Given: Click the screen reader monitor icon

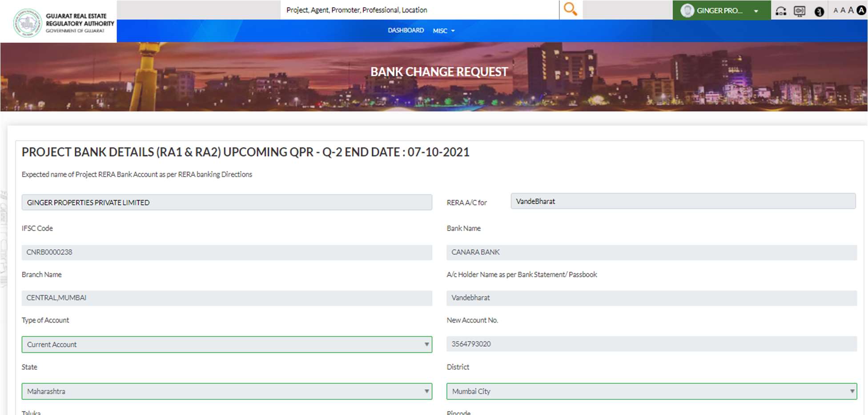Looking at the screenshot, I should 800,11.
